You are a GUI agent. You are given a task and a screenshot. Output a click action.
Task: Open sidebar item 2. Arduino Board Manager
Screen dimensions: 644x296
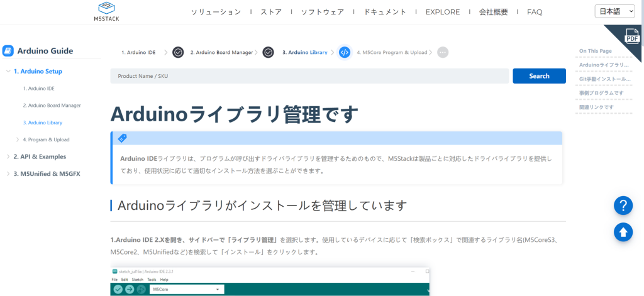pos(52,106)
